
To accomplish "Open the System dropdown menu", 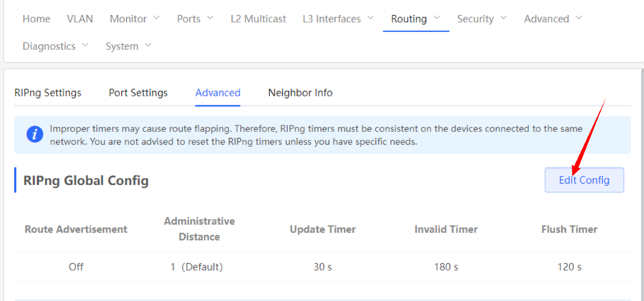I will [x=128, y=46].
